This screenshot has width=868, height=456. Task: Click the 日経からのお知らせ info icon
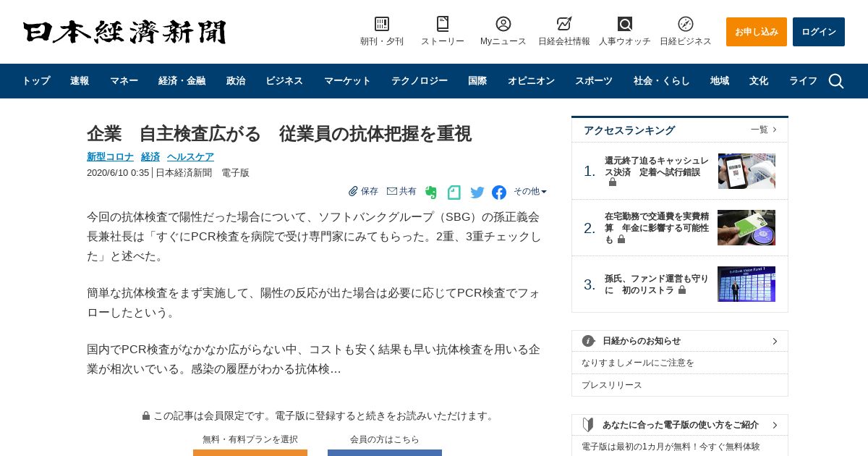coord(589,341)
